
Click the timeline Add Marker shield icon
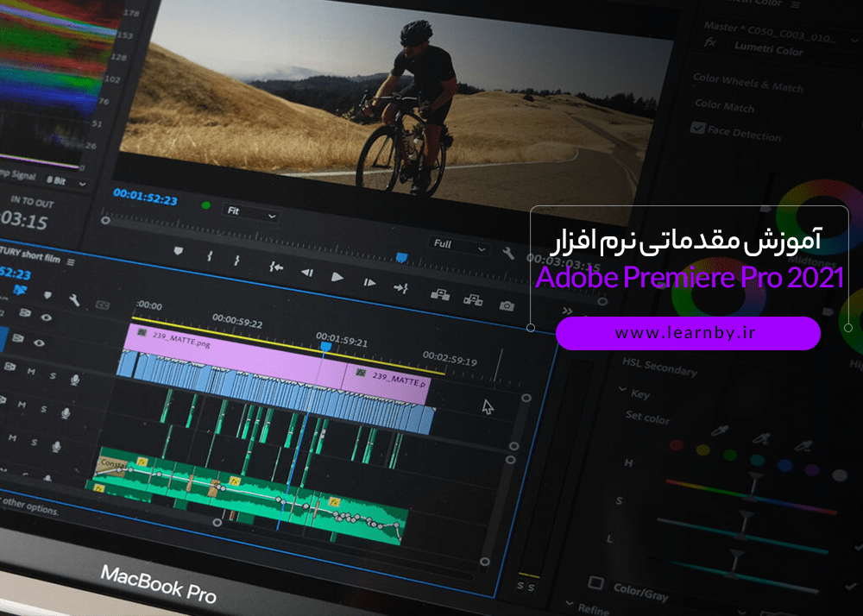point(47,295)
